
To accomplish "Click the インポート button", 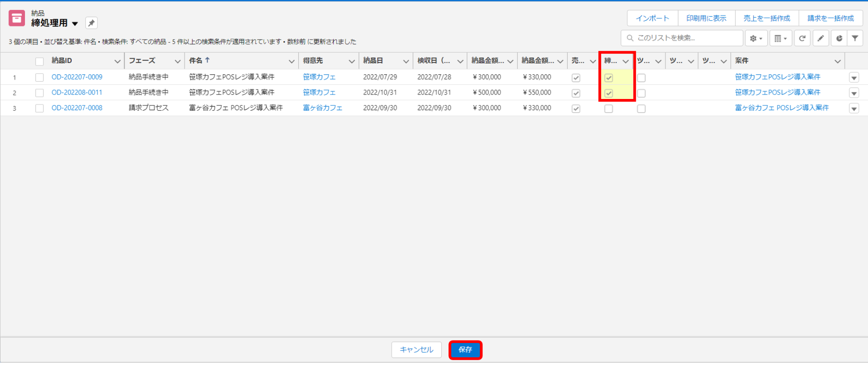I will [x=653, y=18].
